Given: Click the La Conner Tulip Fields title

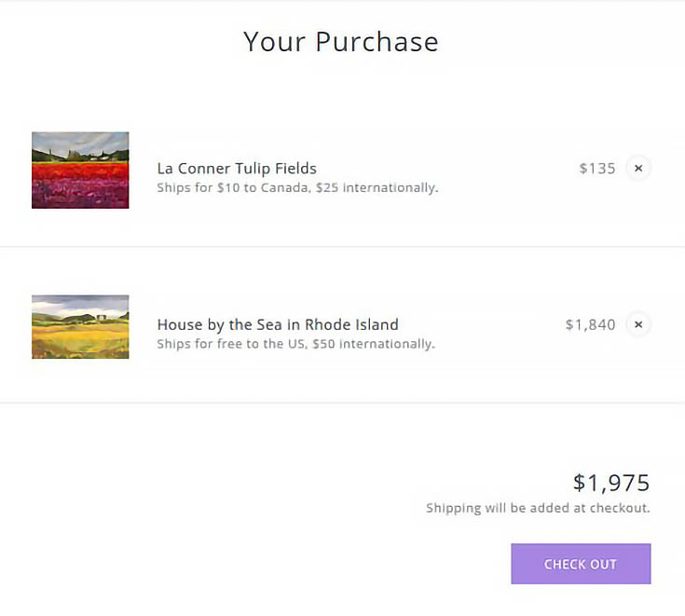Looking at the screenshot, I should pos(237,169).
